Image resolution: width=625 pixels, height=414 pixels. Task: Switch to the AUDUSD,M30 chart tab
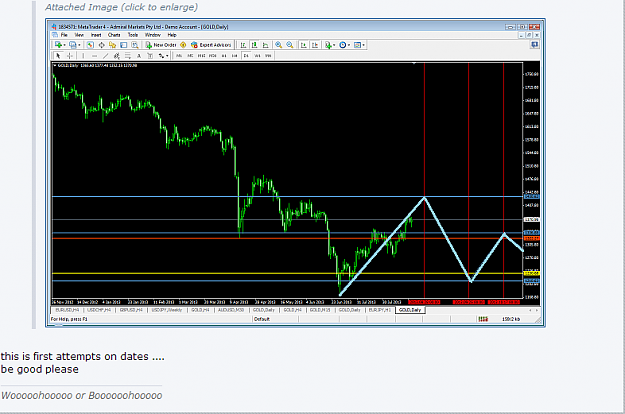coord(231,310)
